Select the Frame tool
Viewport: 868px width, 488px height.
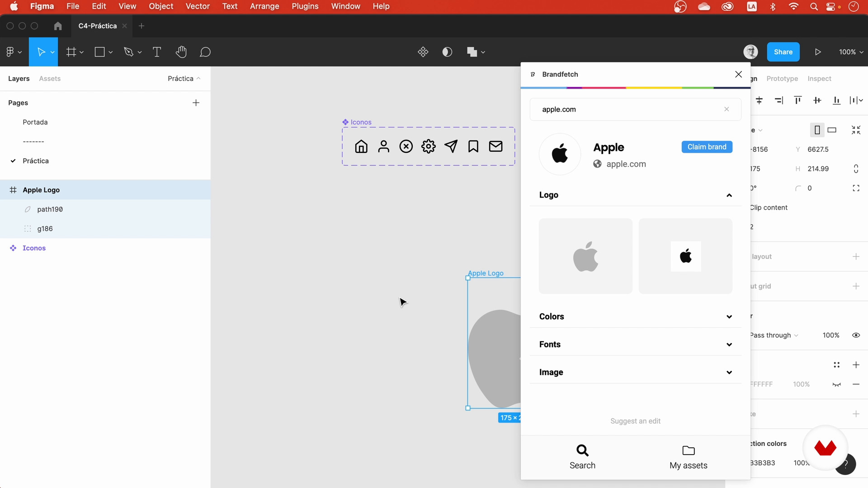71,52
